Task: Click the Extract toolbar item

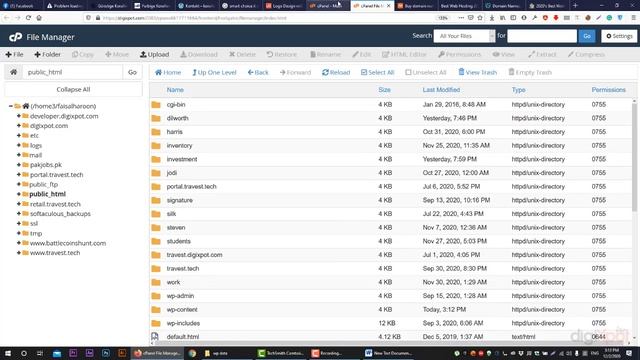Action: pos(542,54)
